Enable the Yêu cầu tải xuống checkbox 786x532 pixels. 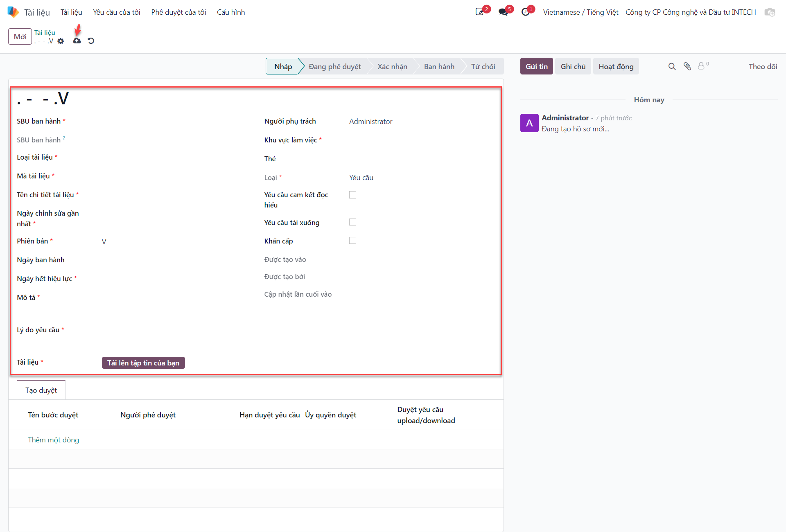pos(352,222)
